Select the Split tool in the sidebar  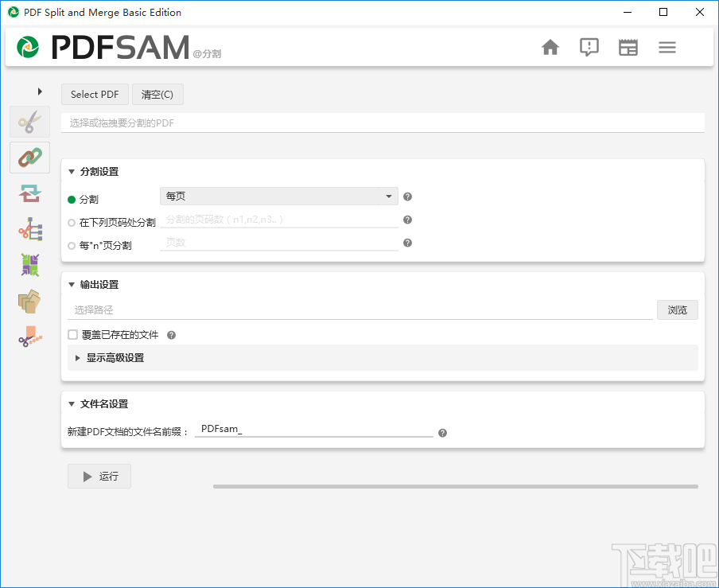[29, 121]
